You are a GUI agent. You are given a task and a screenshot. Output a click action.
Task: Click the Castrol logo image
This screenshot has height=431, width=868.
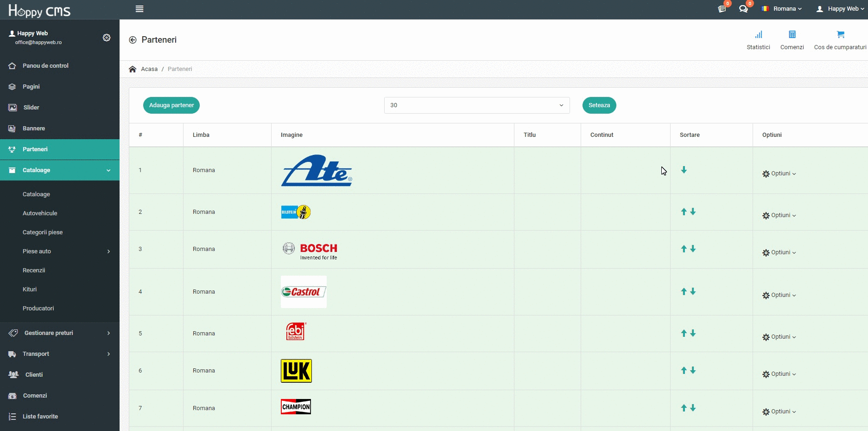pos(304,292)
